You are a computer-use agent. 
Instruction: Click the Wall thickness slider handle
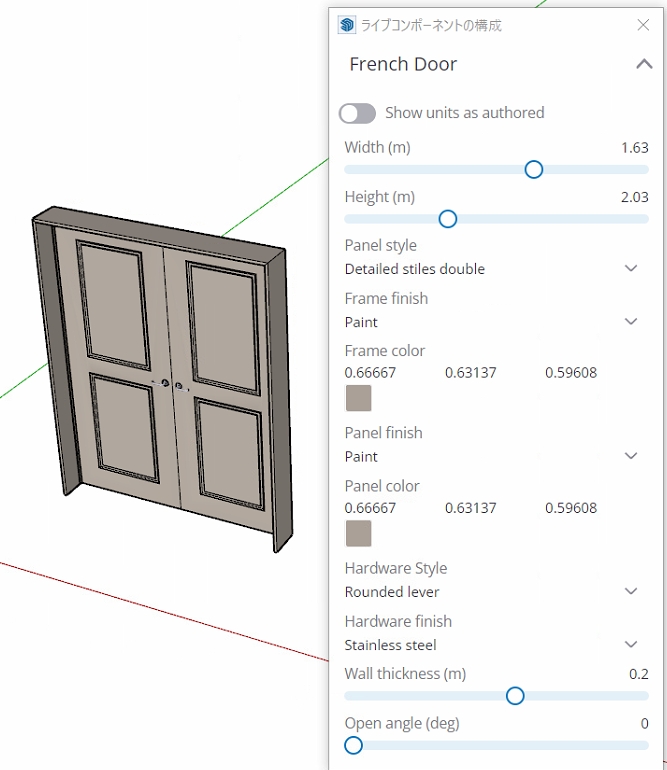pyautogui.click(x=515, y=696)
